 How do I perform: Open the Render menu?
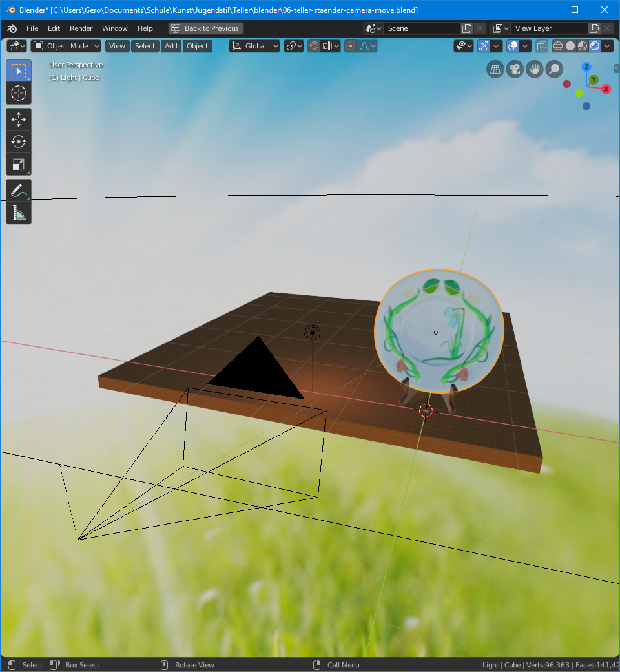(x=81, y=28)
